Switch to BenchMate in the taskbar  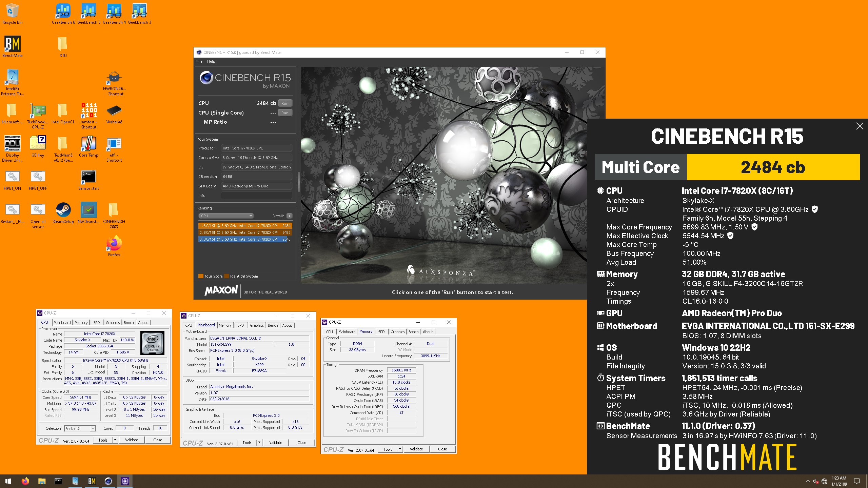[x=92, y=481]
